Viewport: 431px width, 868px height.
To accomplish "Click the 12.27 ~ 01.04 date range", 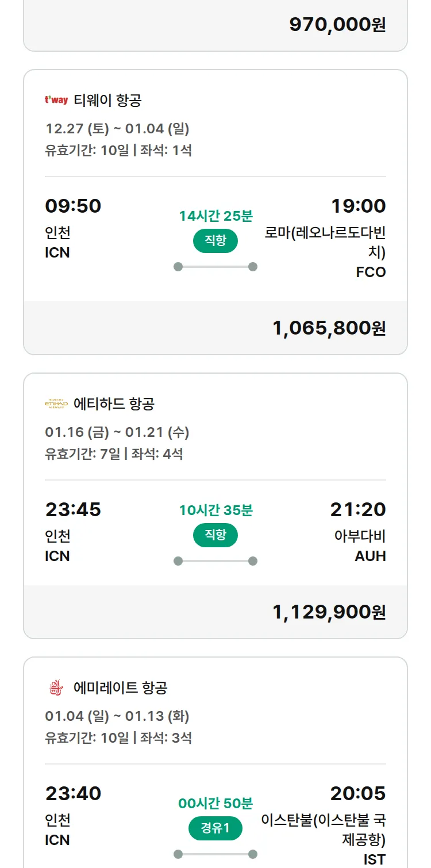I will (x=117, y=129).
